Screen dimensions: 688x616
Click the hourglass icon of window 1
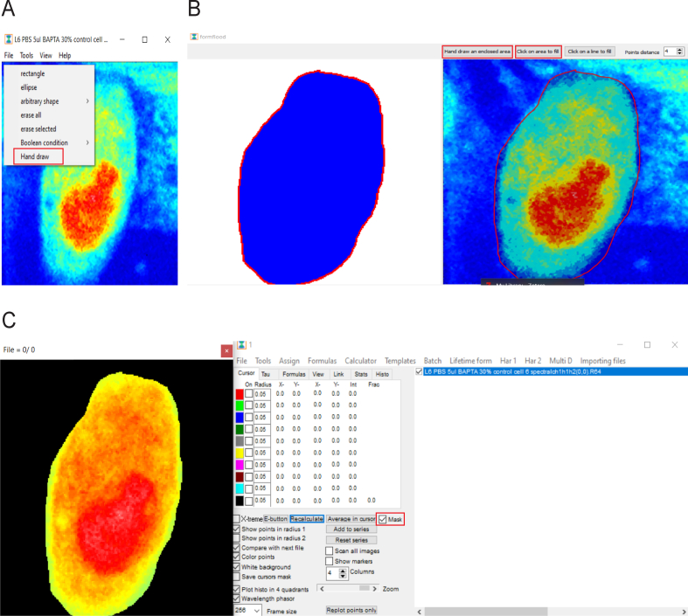tap(241, 345)
